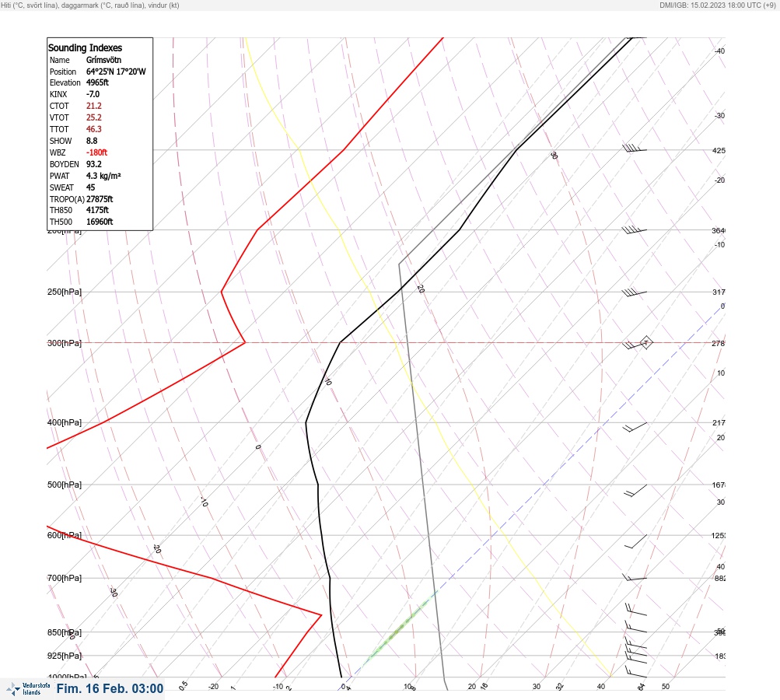Click the VTOT value 25.2
Image resolution: width=780 pixels, height=700 pixels.
93,117
